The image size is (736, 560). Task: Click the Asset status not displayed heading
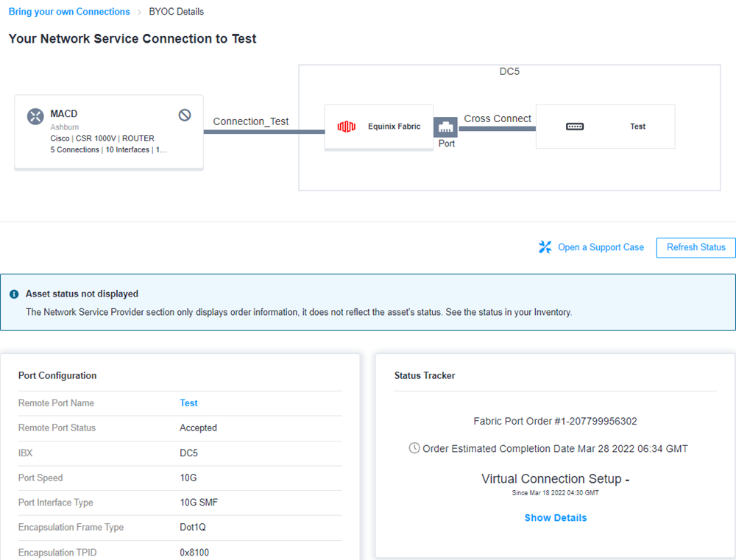click(82, 294)
